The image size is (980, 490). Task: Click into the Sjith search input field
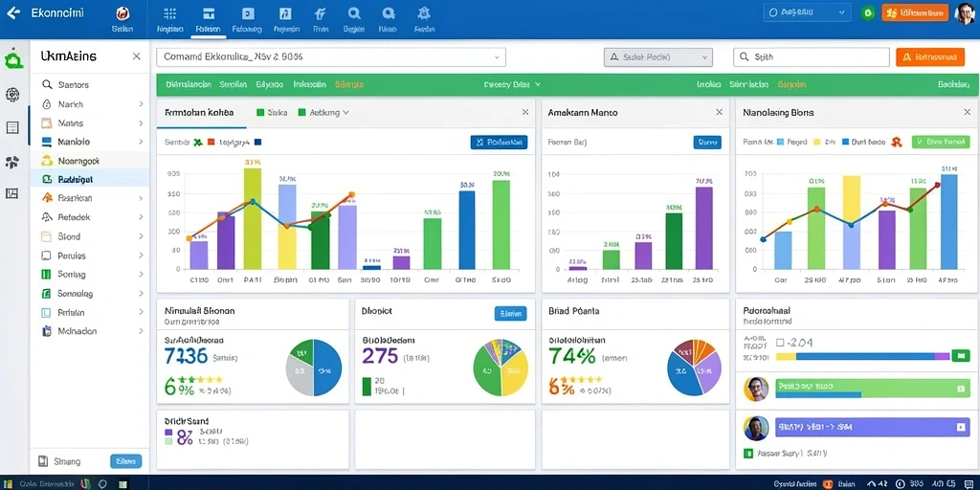(x=812, y=56)
